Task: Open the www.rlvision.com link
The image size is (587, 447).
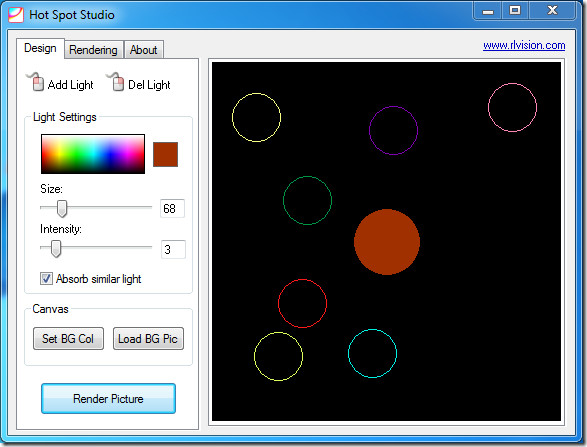Action: [x=524, y=45]
